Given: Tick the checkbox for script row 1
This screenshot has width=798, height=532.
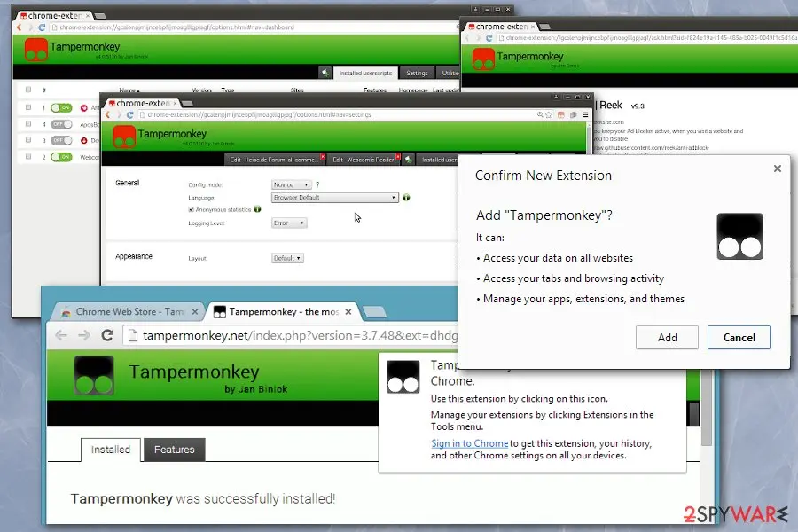Looking at the screenshot, I should tap(28, 107).
